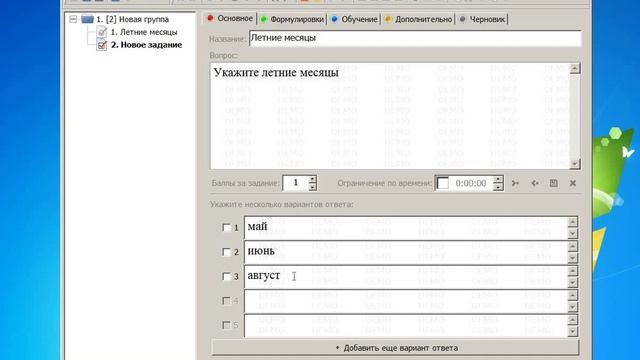This screenshot has height=360, width=640.
Task: Tick the checkbox for answer 5
Action: pyautogui.click(x=226, y=325)
